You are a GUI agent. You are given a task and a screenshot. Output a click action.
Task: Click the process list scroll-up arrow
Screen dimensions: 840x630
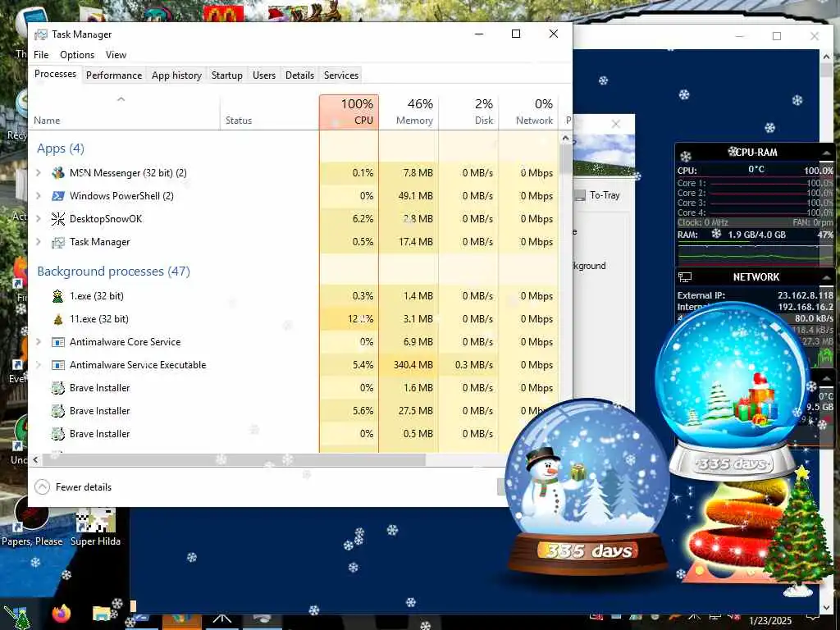tap(565, 138)
